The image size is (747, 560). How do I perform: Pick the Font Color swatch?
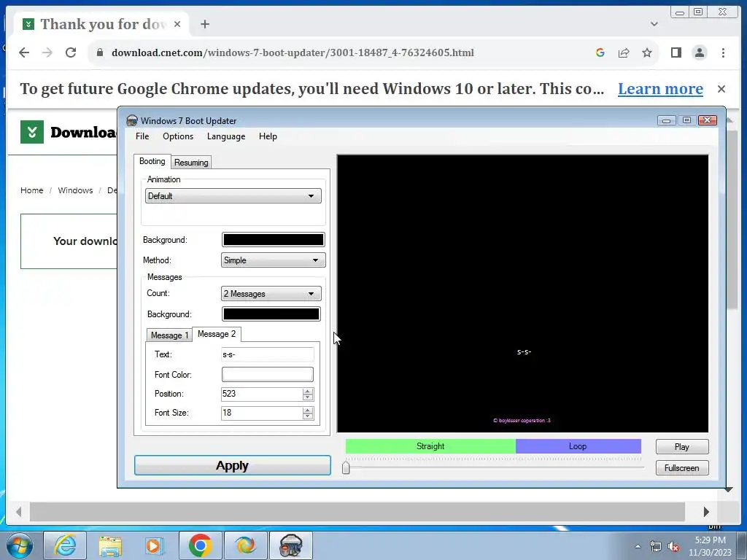(267, 374)
